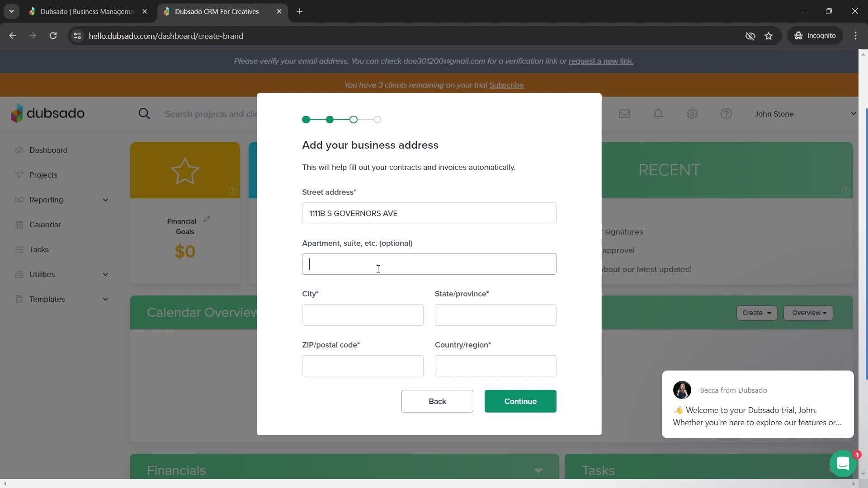Open Calendar in the sidebar

pos(45,225)
